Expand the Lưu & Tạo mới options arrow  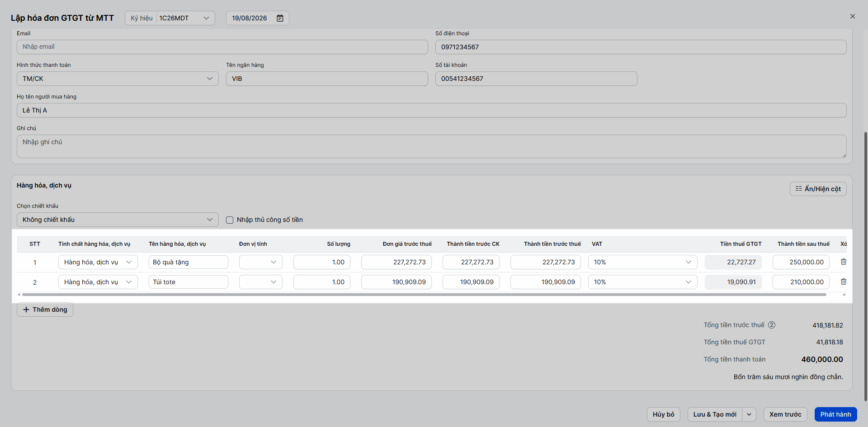coord(749,414)
